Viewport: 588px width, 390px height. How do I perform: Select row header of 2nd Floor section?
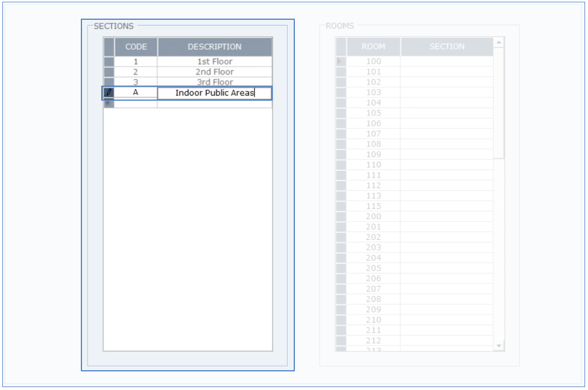pyautogui.click(x=109, y=72)
